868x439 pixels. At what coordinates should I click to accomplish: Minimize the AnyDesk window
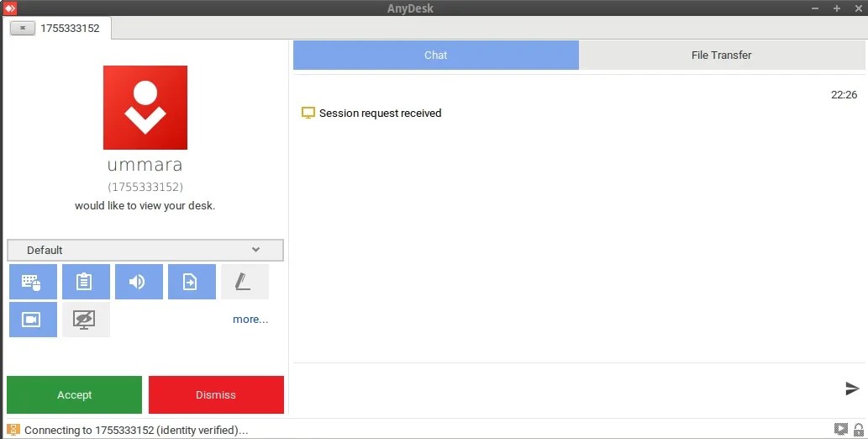click(x=815, y=8)
